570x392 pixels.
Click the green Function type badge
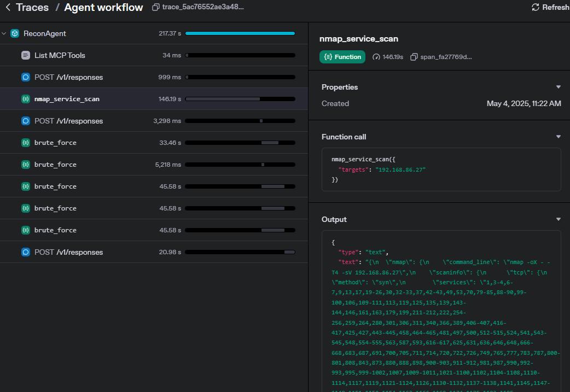342,57
